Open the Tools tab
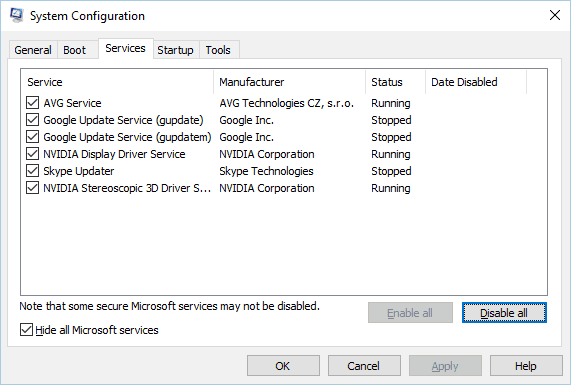This screenshot has height=385, width=571. click(218, 50)
